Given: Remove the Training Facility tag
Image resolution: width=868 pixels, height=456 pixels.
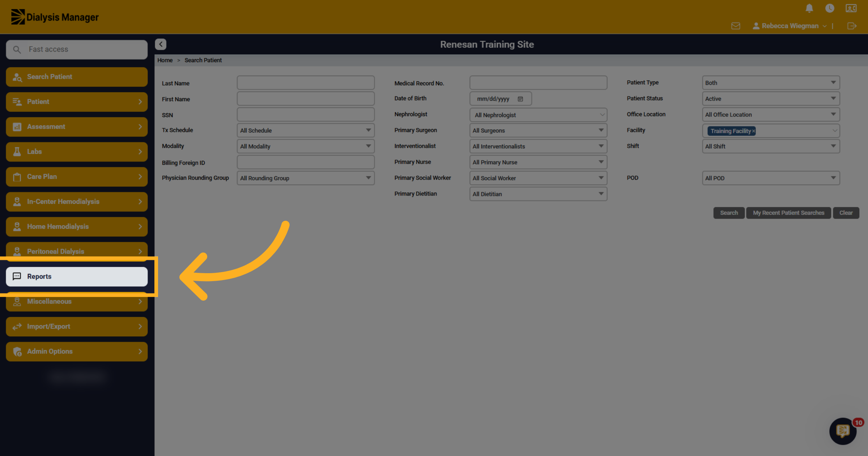Looking at the screenshot, I should [x=753, y=131].
